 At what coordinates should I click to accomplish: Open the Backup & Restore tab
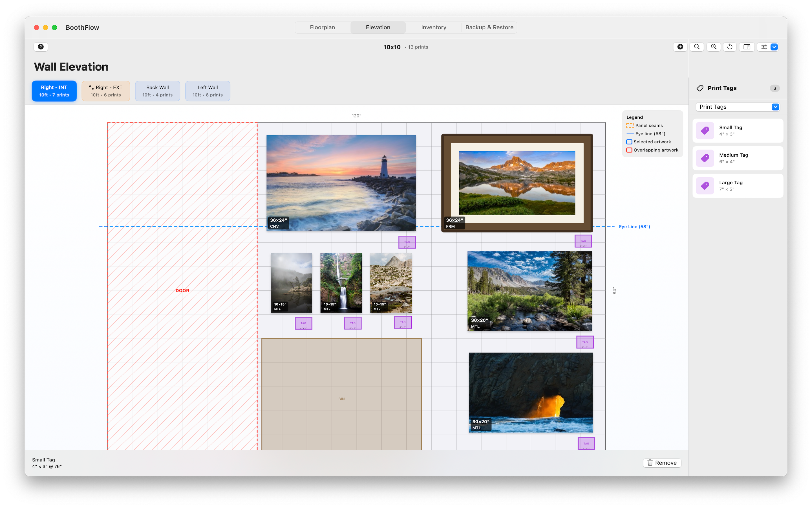pos(489,27)
